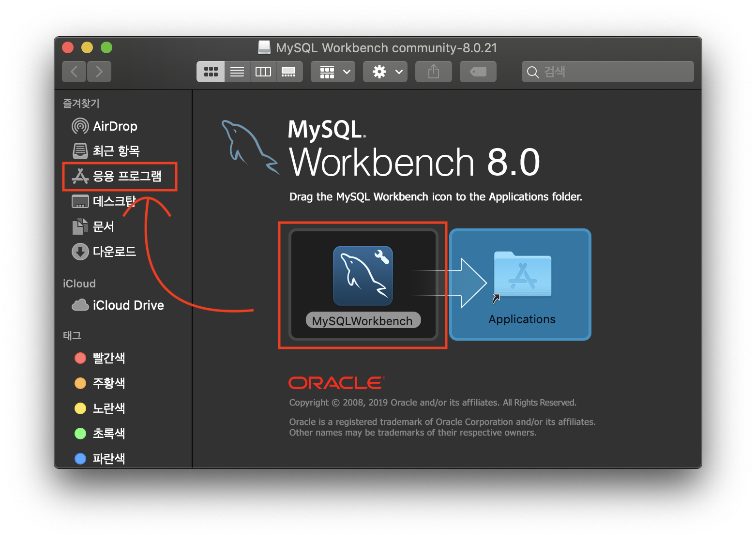
Task: Open 문서 in the sidebar
Action: tap(93, 226)
